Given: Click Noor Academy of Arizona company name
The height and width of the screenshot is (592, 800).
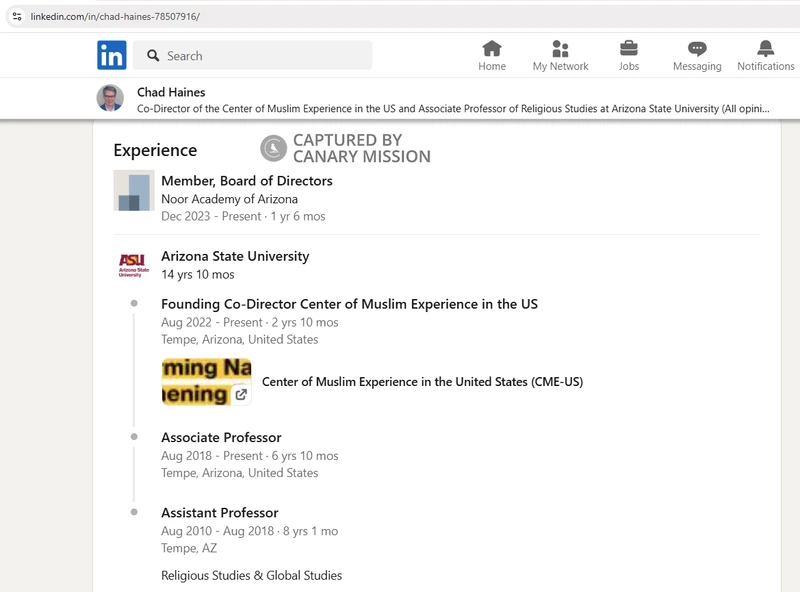Looking at the screenshot, I should (230, 199).
